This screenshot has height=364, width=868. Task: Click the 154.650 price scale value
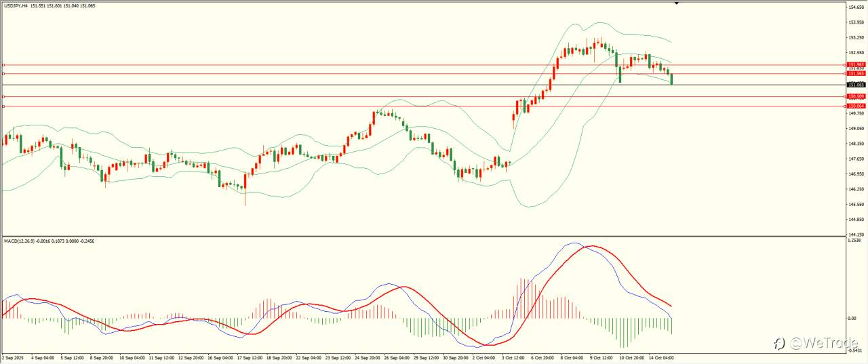pos(856,7)
